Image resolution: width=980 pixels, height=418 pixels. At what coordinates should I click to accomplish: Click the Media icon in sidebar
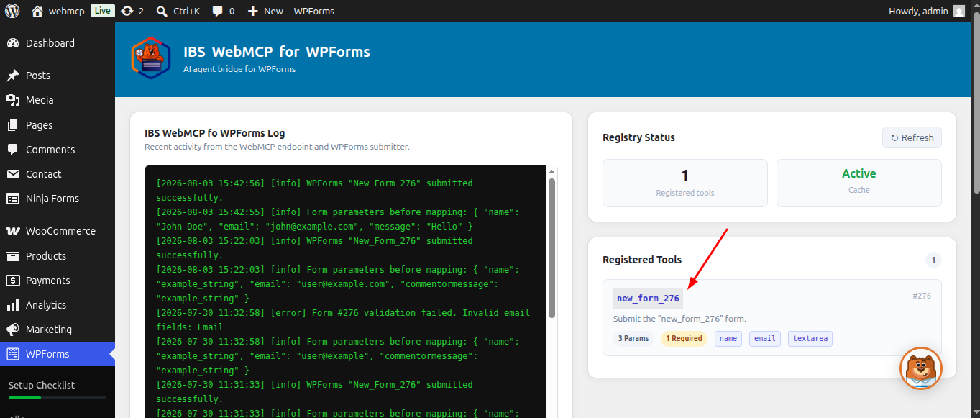(x=13, y=100)
